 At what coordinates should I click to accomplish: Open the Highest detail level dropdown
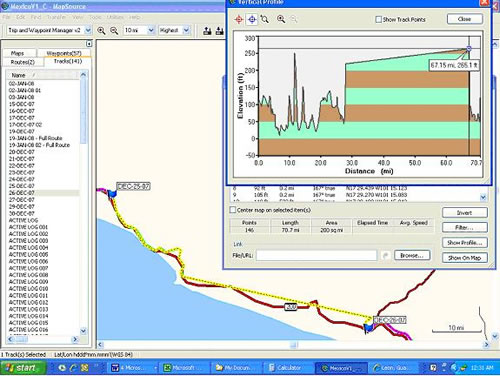click(x=174, y=30)
